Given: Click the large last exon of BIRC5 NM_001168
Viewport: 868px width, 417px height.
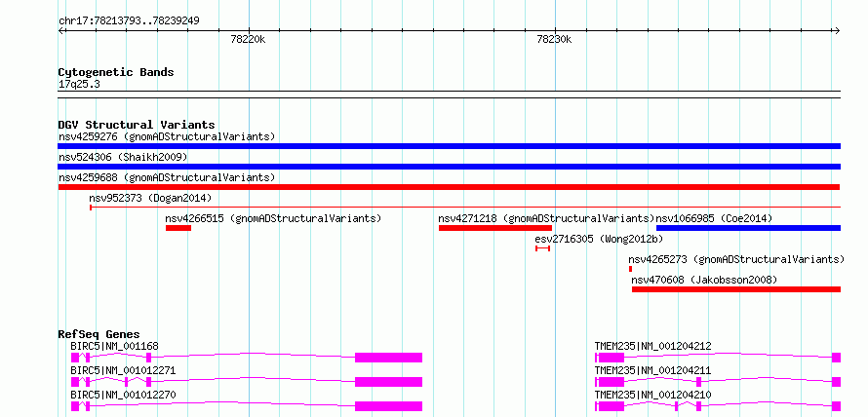Looking at the screenshot, I should pos(388,358).
